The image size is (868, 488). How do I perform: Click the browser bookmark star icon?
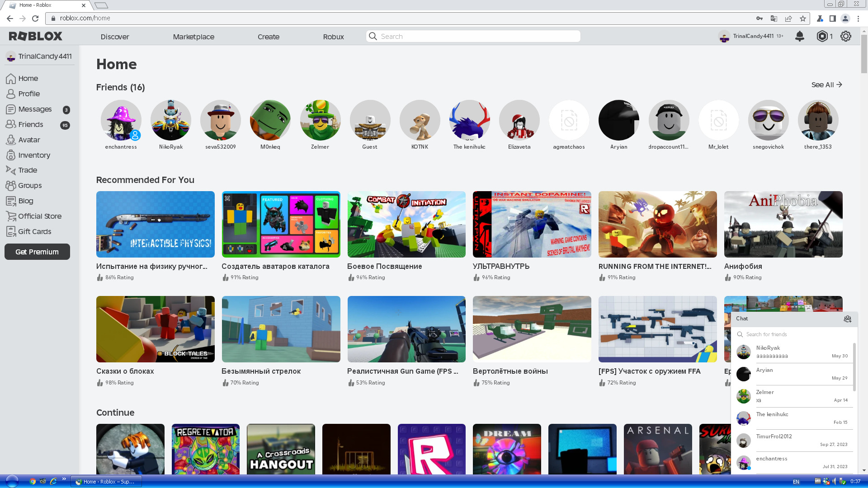tap(802, 19)
